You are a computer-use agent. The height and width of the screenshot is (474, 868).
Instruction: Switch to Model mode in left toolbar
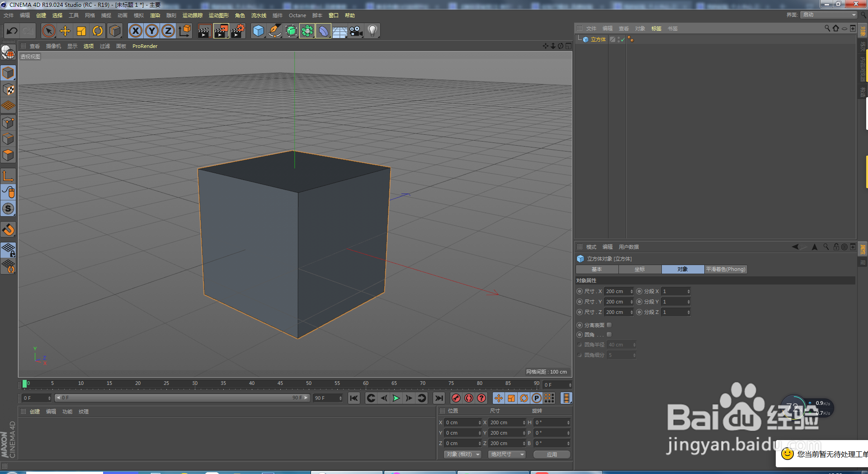click(x=9, y=73)
